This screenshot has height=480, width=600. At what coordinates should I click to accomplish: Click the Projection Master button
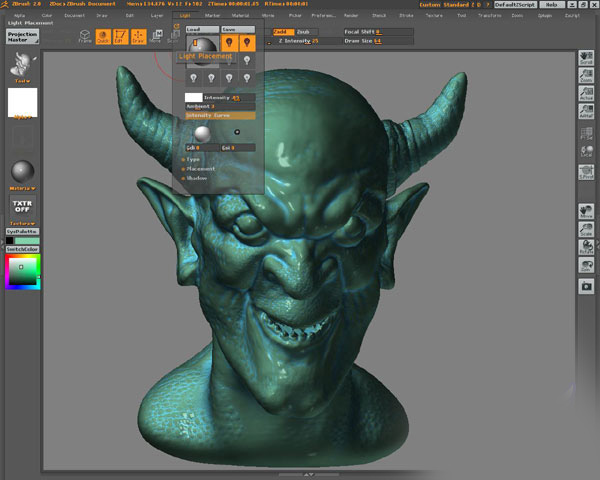[x=22, y=37]
